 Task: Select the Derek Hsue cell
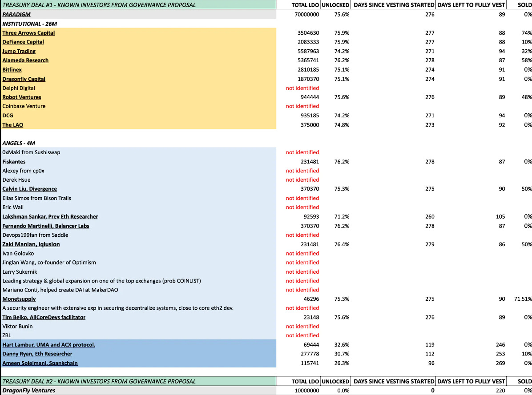click(16, 180)
